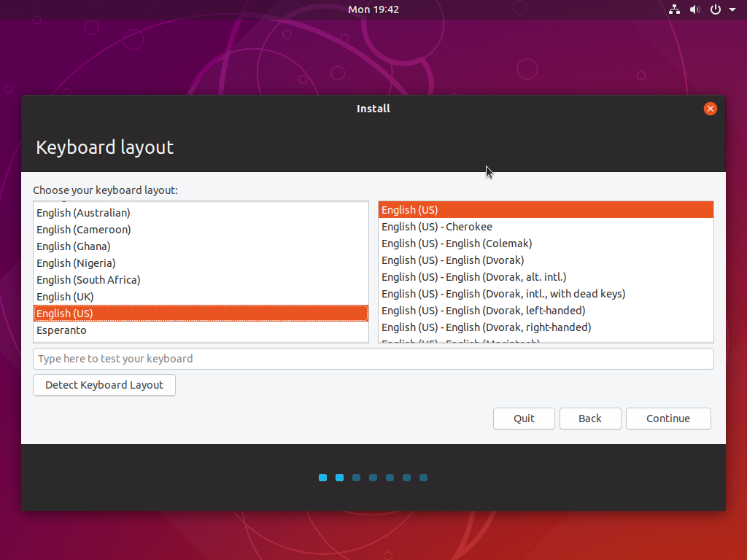Pick the Dvorak, left-handed variant

[x=546, y=311]
